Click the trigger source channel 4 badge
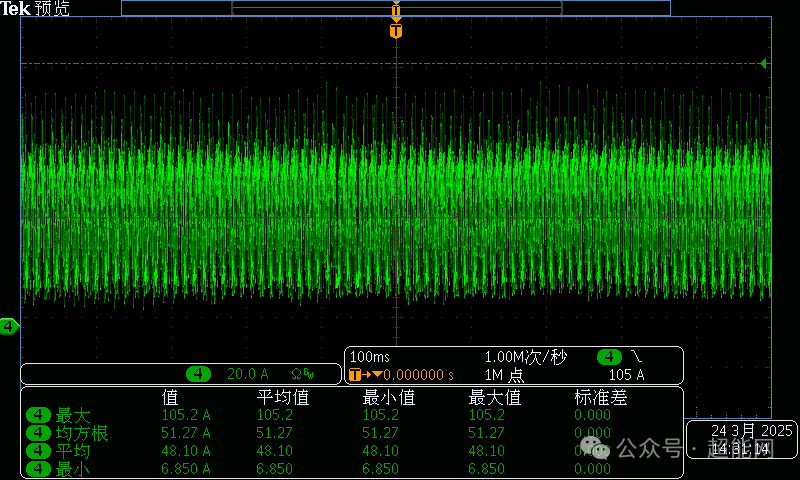The width and height of the screenshot is (800, 480). click(609, 357)
